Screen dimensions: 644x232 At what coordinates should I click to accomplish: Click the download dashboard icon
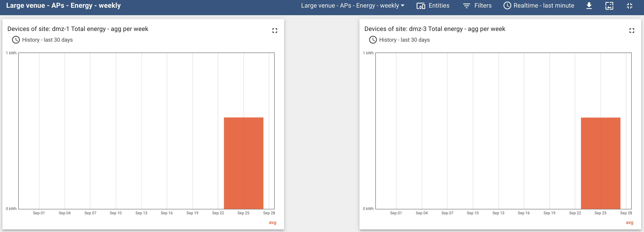coord(589,5)
